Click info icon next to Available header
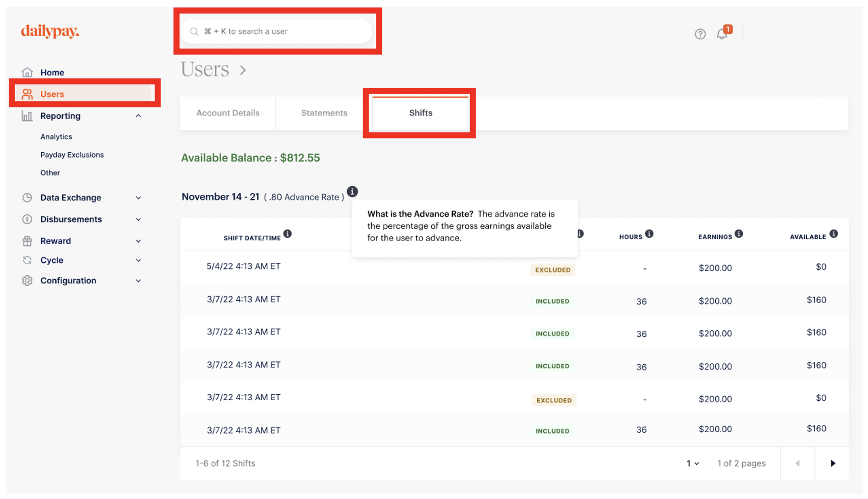 click(834, 234)
